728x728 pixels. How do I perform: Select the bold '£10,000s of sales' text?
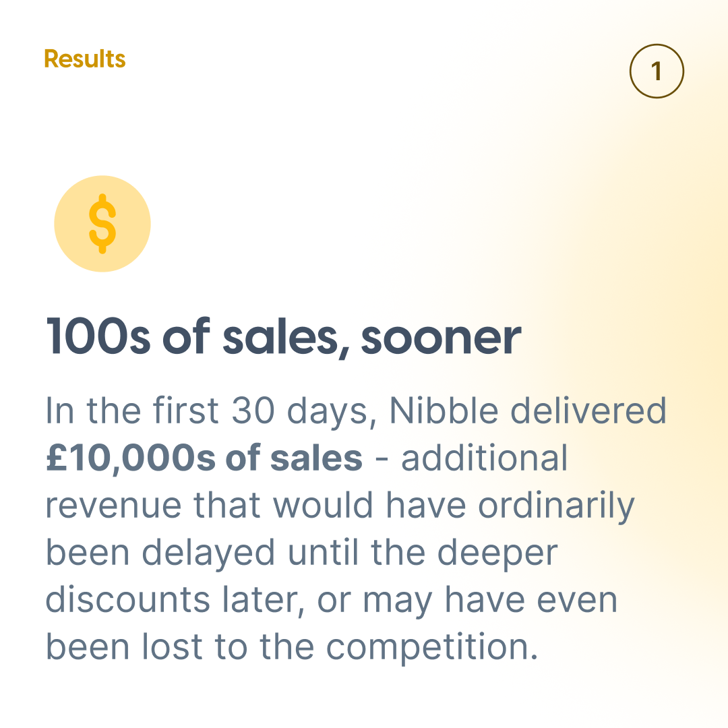pyautogui.click(x=204, y=458)
